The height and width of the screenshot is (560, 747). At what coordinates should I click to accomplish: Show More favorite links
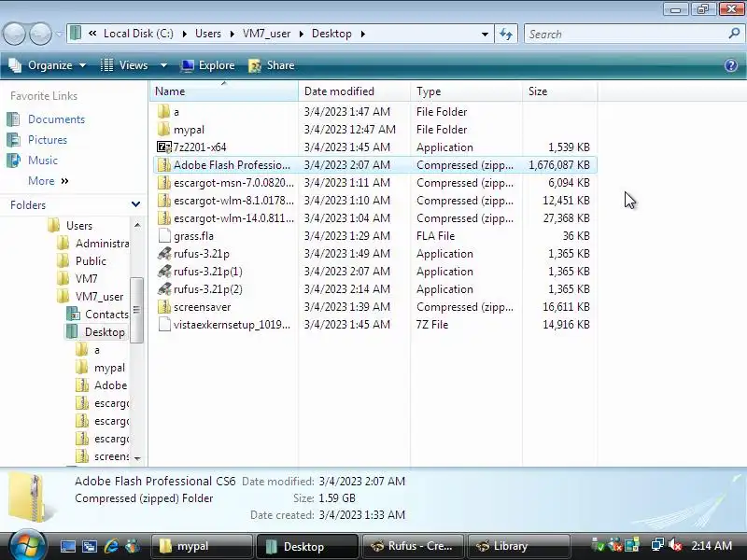(x=49, y=181)
